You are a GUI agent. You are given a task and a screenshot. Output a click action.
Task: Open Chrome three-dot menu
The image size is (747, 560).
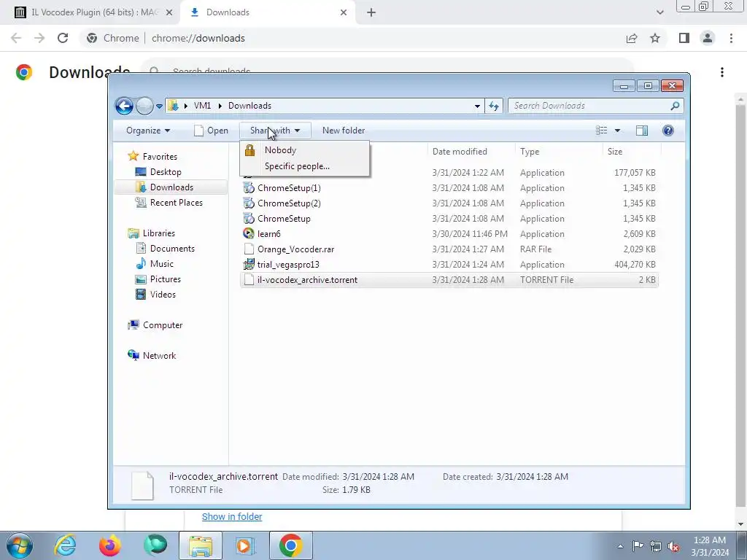pos(731,38)
